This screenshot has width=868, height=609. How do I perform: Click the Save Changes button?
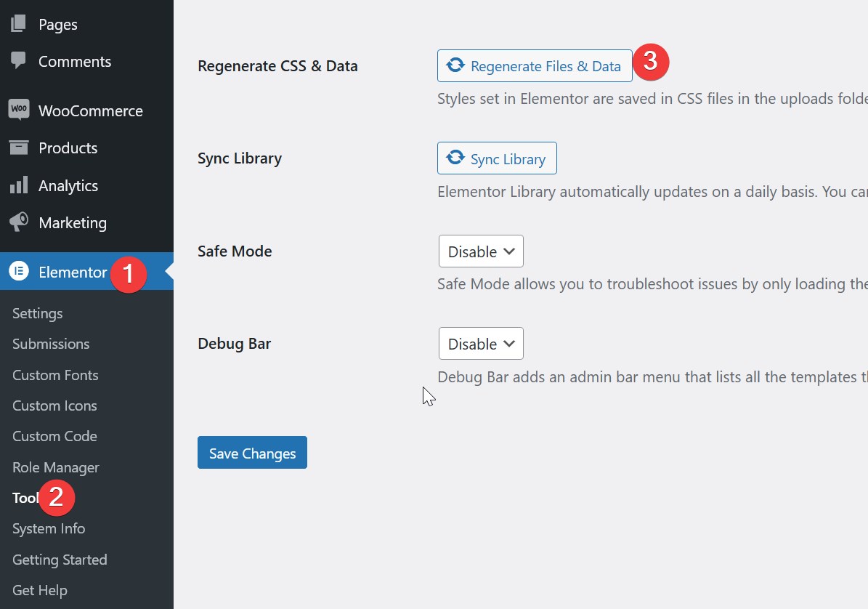(252, 453)
